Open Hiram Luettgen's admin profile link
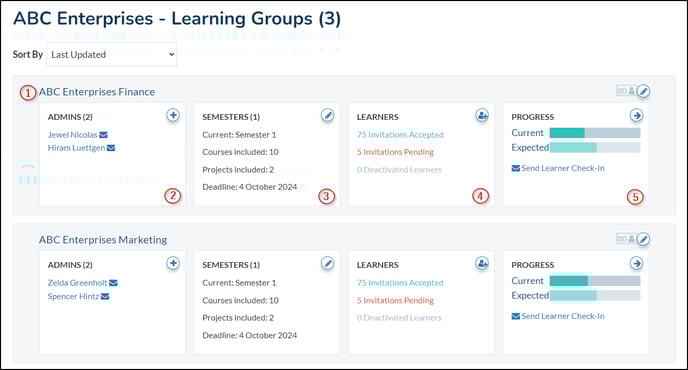 (76, 148)
